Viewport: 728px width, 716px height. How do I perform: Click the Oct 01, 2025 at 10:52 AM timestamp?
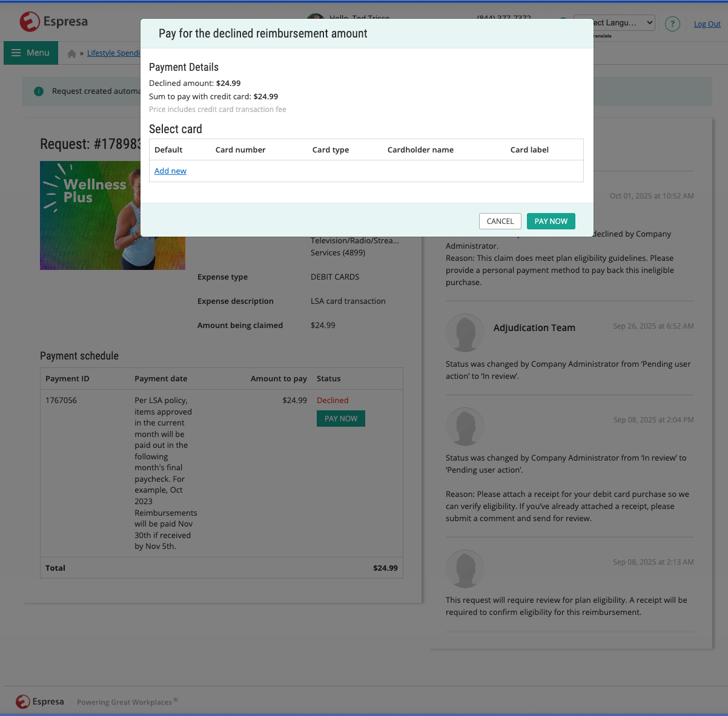pos(652,196)
